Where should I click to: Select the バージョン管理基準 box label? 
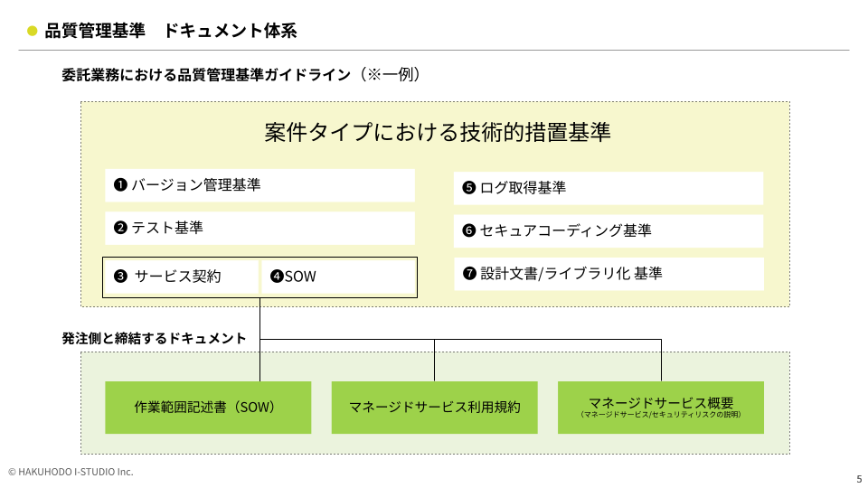[196, 185]
